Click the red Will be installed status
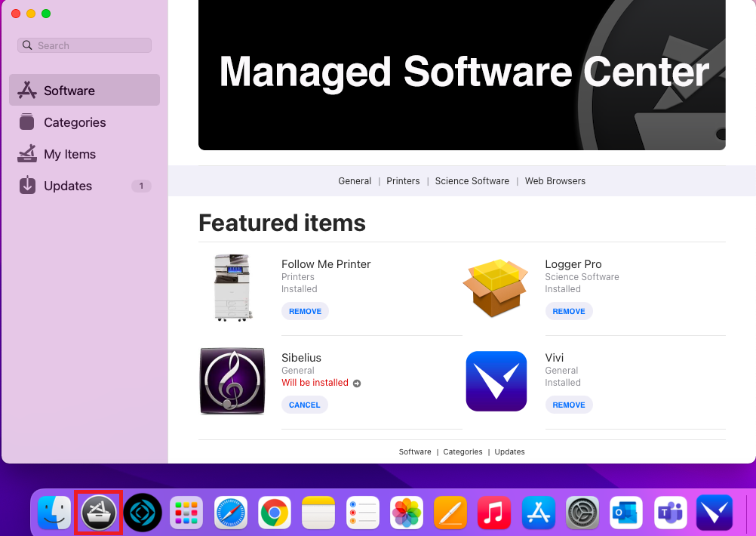756x536 pixels. (x=315, y=383)
